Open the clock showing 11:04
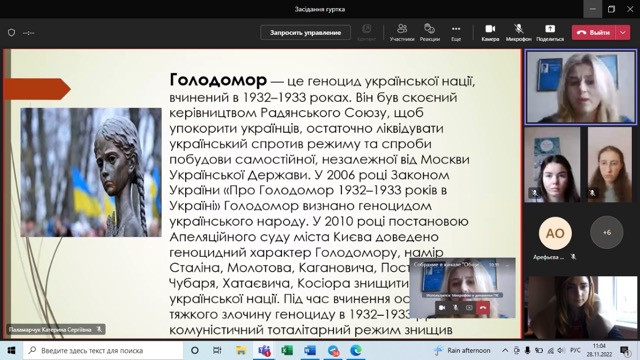 coord(599,350)
